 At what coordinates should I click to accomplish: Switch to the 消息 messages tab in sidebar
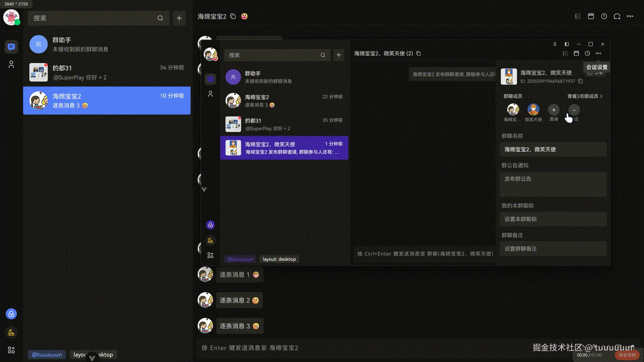pyautogui.click(x=11, y=47)
